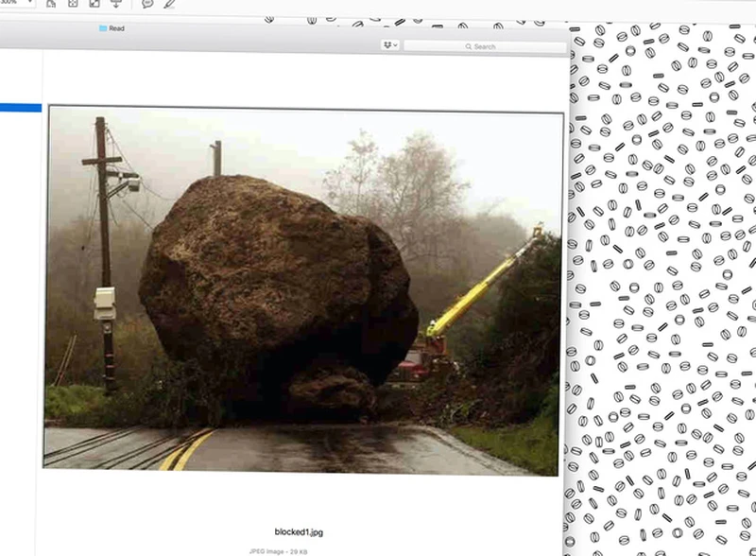Click the Finder Search field
The image size is (756, 556).
485,47
